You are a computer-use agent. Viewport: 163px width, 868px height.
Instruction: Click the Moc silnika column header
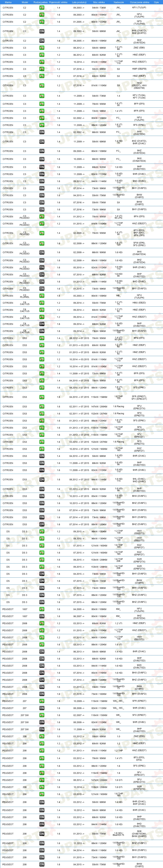(99, 2)
